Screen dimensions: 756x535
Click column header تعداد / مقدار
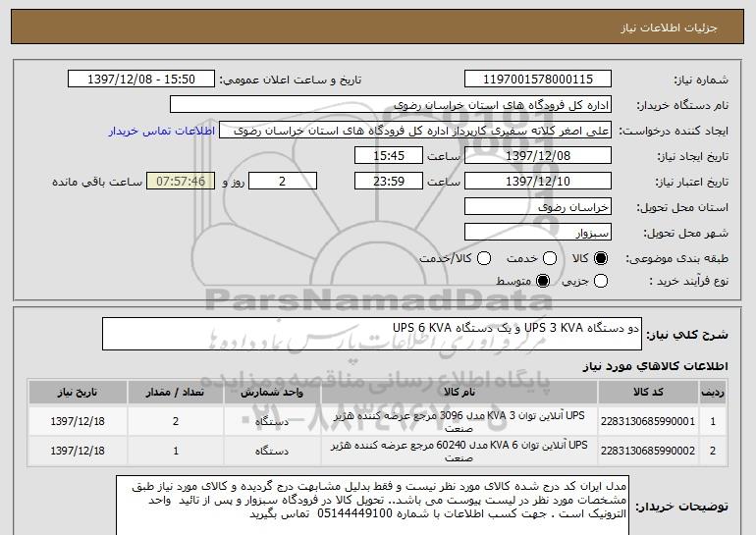coord(176,393)
